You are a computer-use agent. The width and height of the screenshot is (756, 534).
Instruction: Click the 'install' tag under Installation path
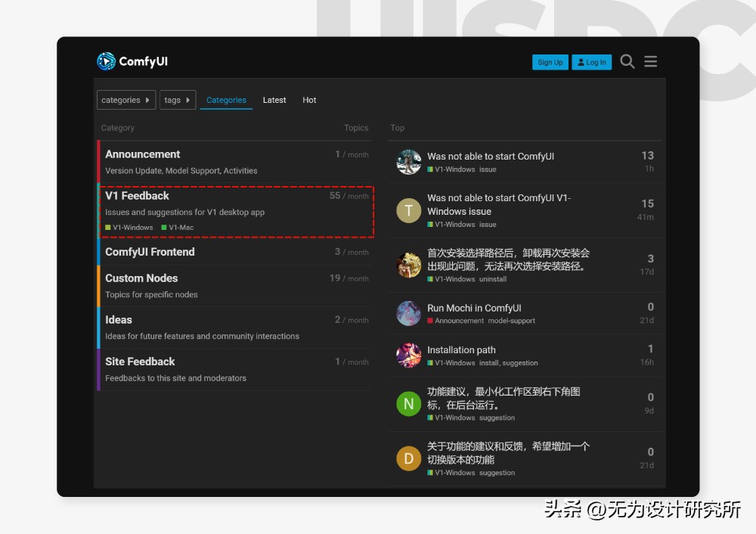point(489,363)
